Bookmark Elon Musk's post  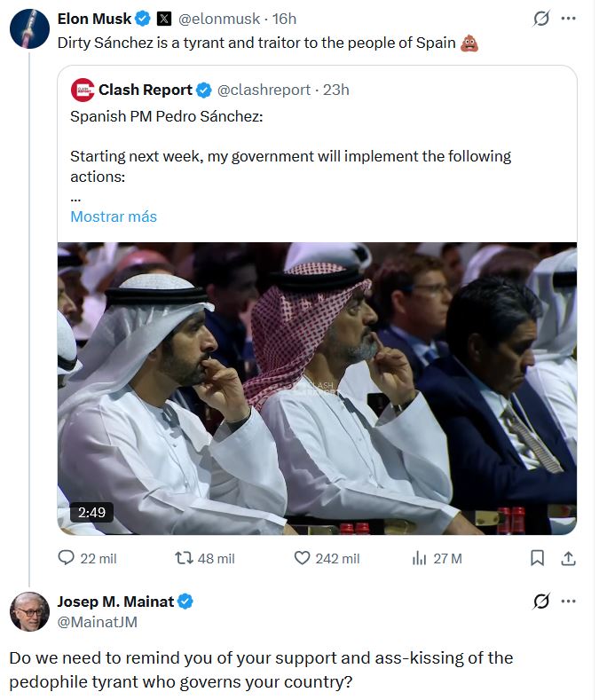pyautogui.click(x=537, y=558)
